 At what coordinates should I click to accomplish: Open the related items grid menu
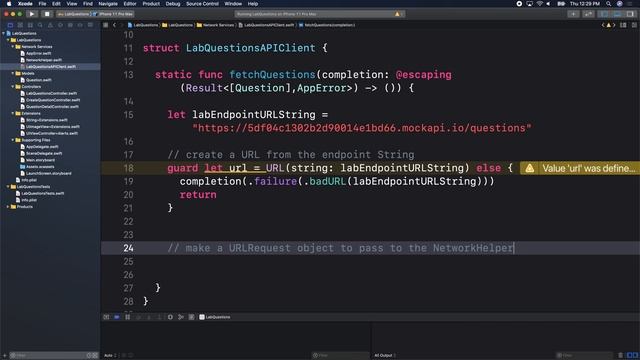point(106,25)
